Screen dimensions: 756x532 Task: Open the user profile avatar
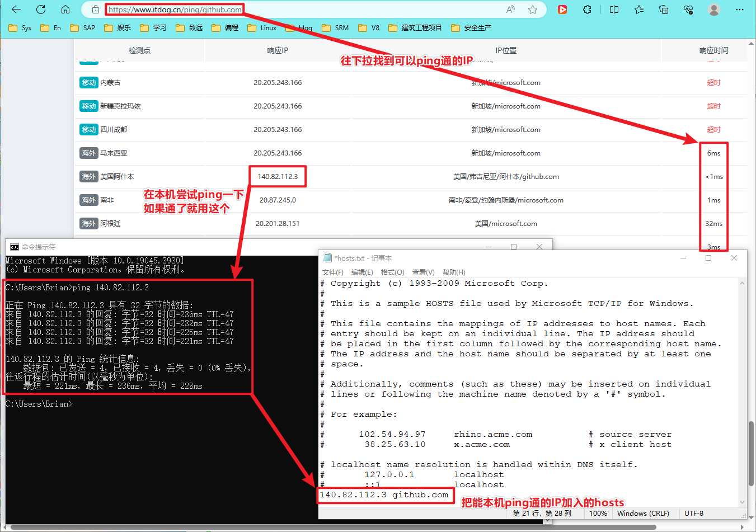713,10
